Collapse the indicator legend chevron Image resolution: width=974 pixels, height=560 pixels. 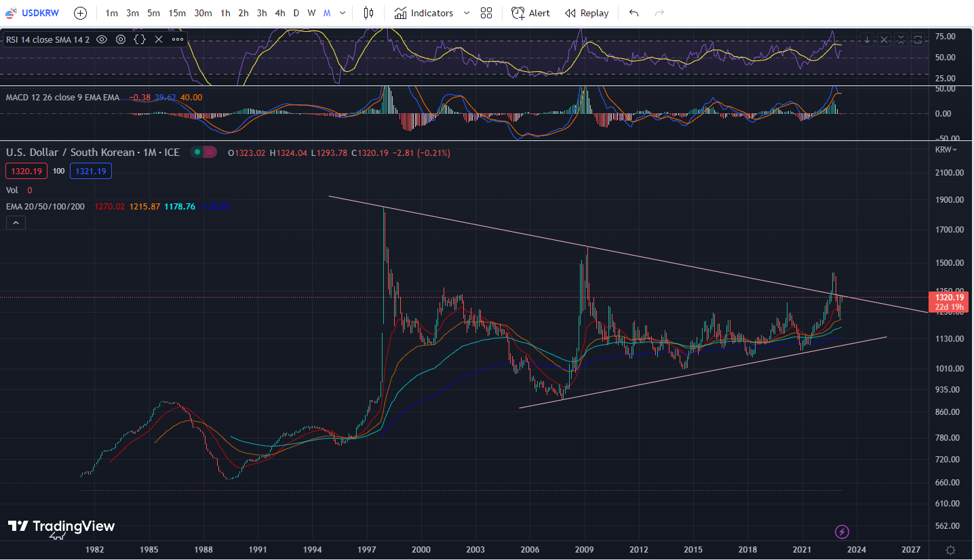pos(16,222)
